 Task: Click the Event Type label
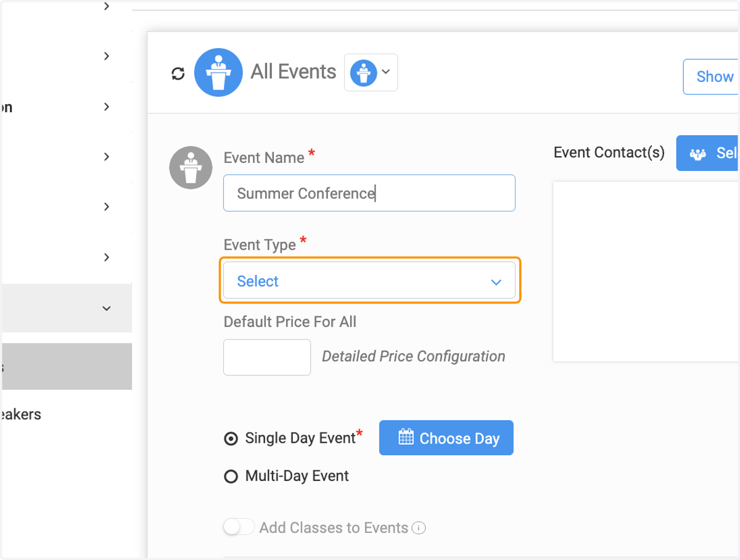coord(260,245)
